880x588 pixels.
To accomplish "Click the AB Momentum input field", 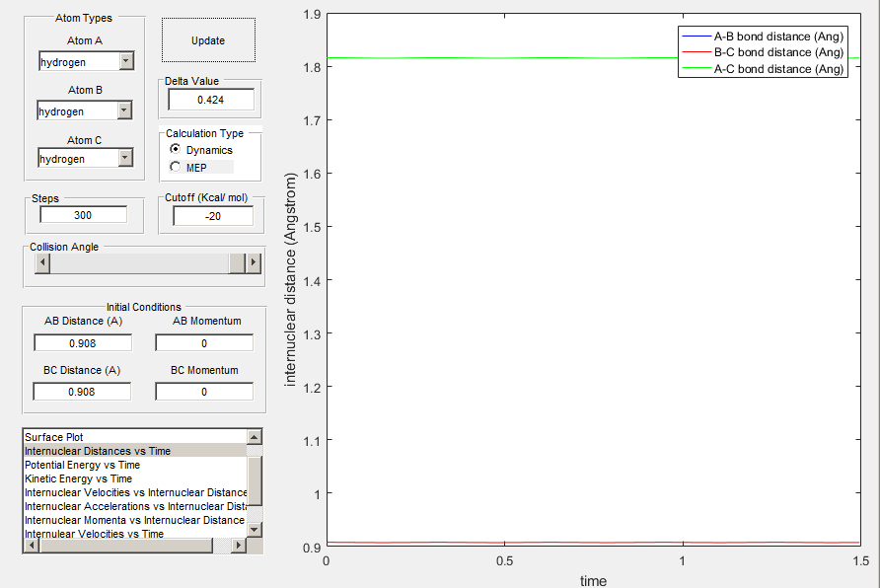I will [x=204, y=342].
